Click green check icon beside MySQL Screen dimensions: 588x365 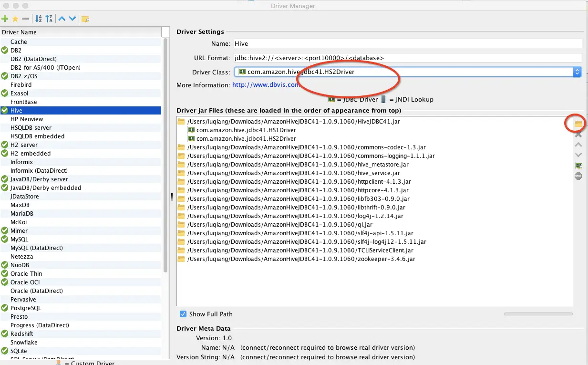5,239
